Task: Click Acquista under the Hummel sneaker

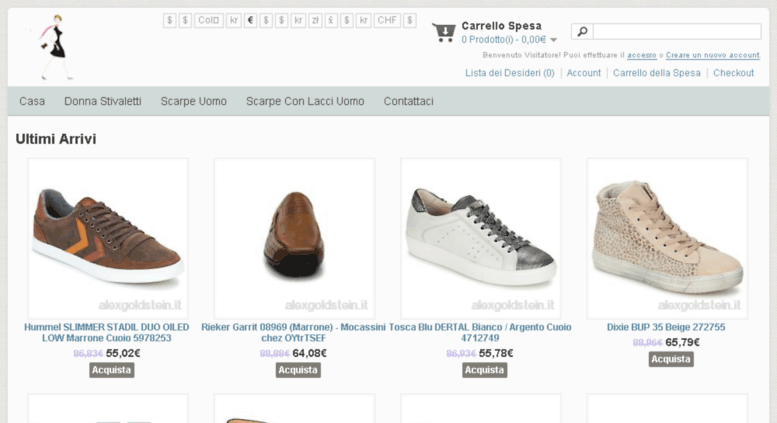Action: tap(111, 370)
